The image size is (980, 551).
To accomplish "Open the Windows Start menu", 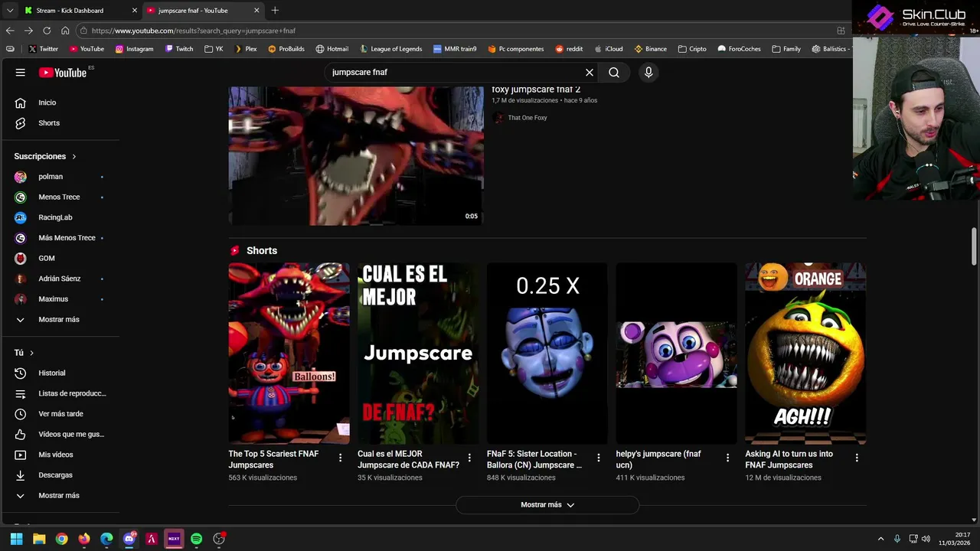I will click(16, 539).
